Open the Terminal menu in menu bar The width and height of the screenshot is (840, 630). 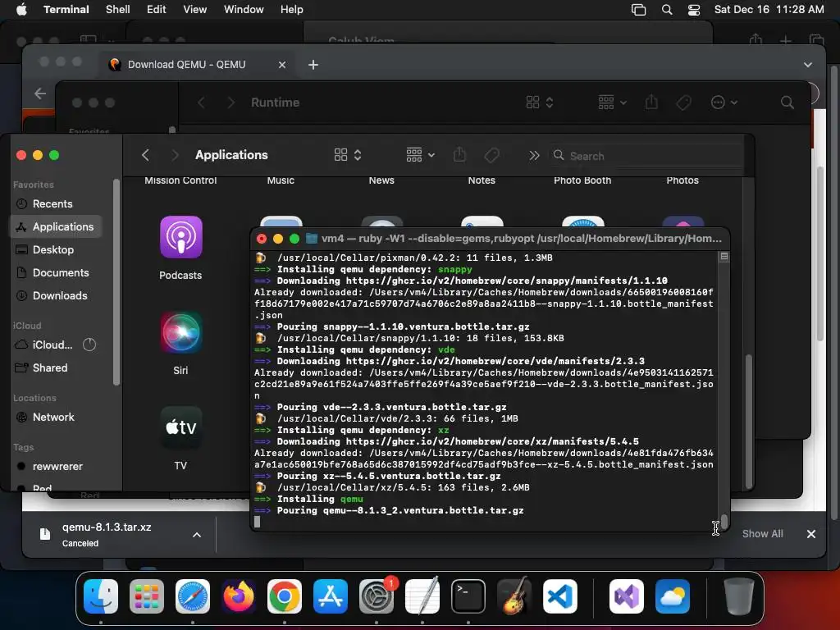click(x=66, y=10)
